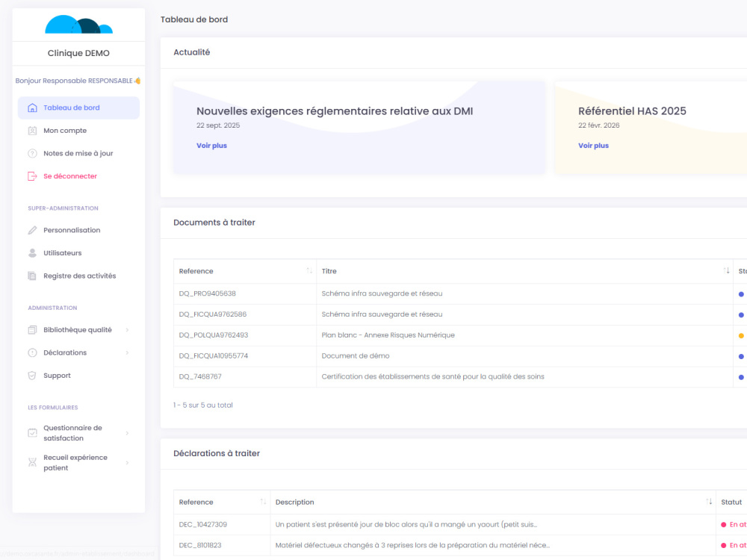Image resolution: width=747 pixels, height=560 pixels.
Task: Click the Utilisateurs person icon
Action: pyautogui.click(x=32, y=253)
